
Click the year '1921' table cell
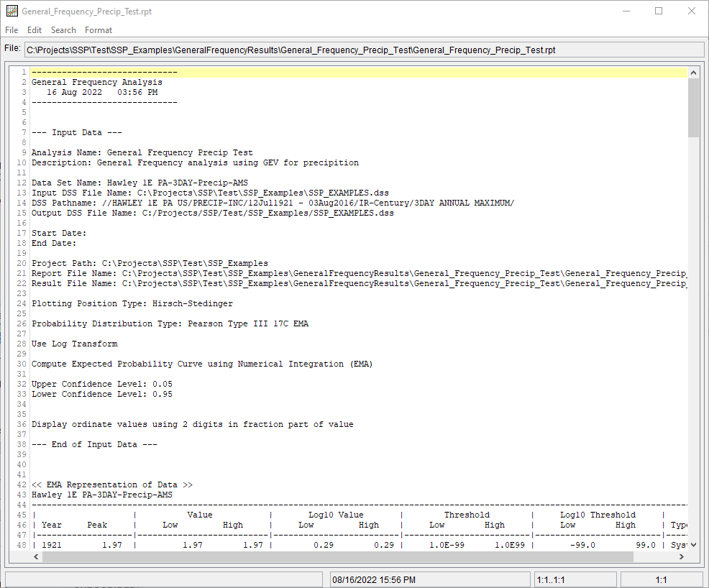(52, 545)
